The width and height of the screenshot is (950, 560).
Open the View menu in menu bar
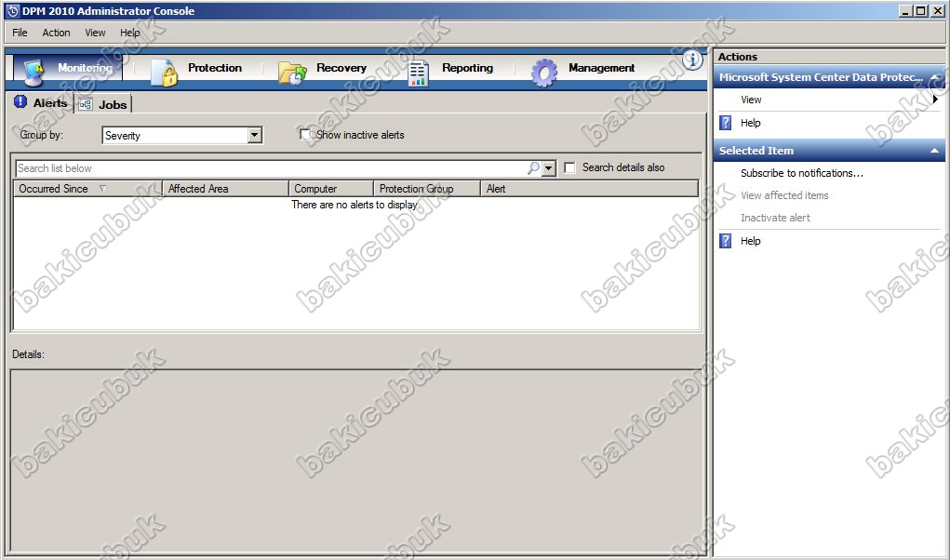[95, 33]
